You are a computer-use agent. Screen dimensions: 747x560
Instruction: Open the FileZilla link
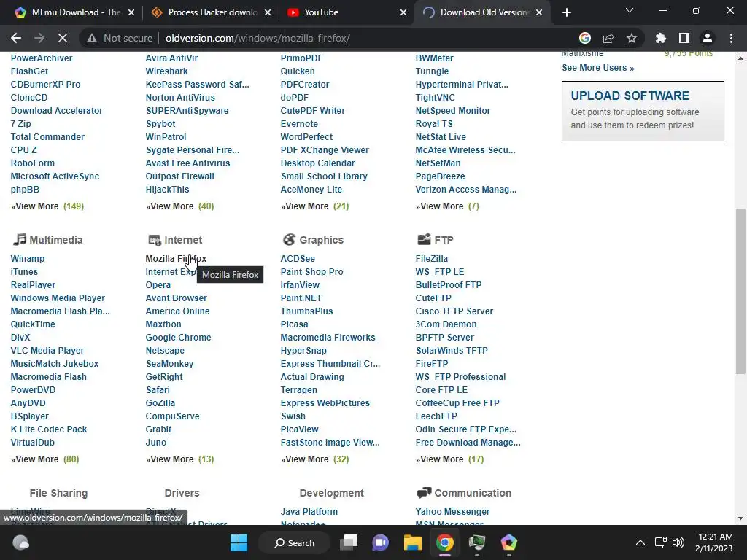pyautogui.click(x=432, y=259)
